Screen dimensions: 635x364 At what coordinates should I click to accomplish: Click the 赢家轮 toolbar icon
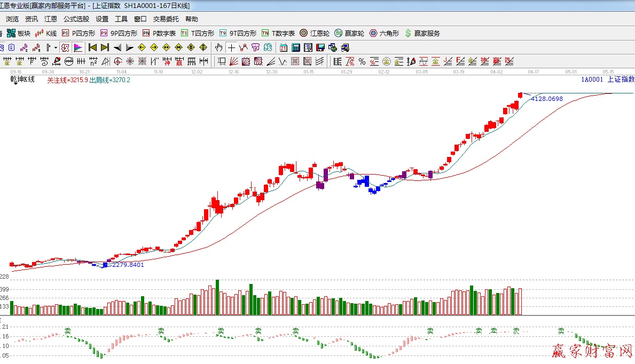tap(349, 33)
